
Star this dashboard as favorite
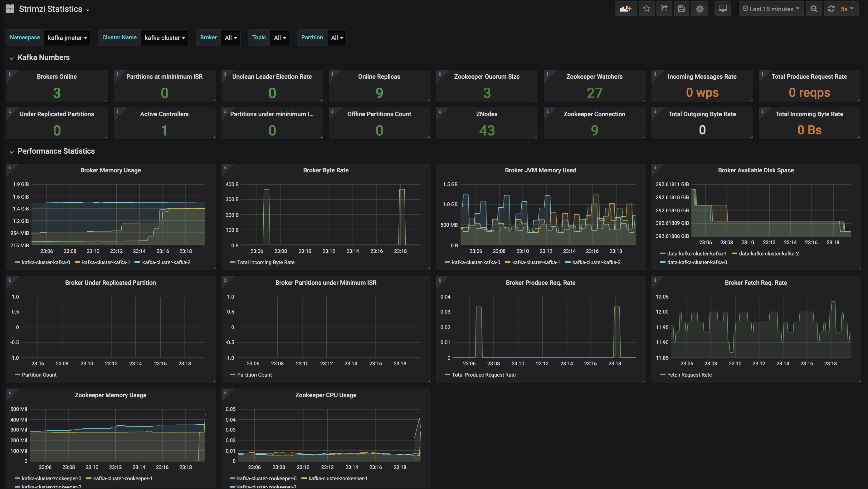646,9
